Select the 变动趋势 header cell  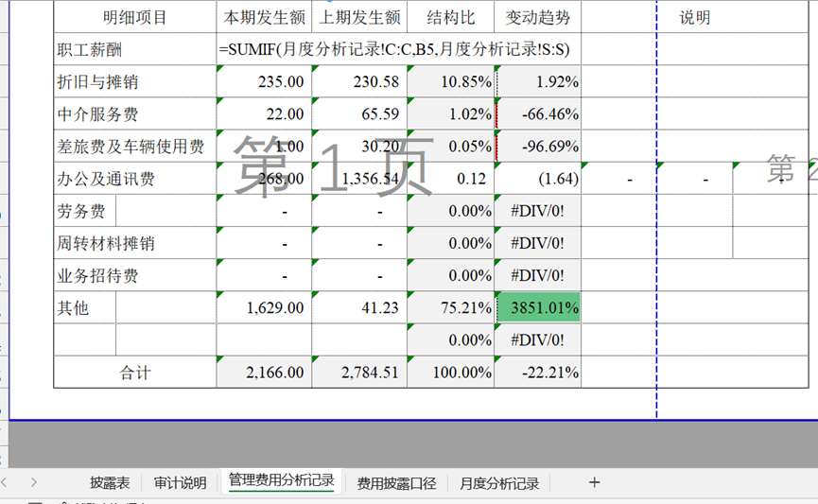[x=537, y=17]
